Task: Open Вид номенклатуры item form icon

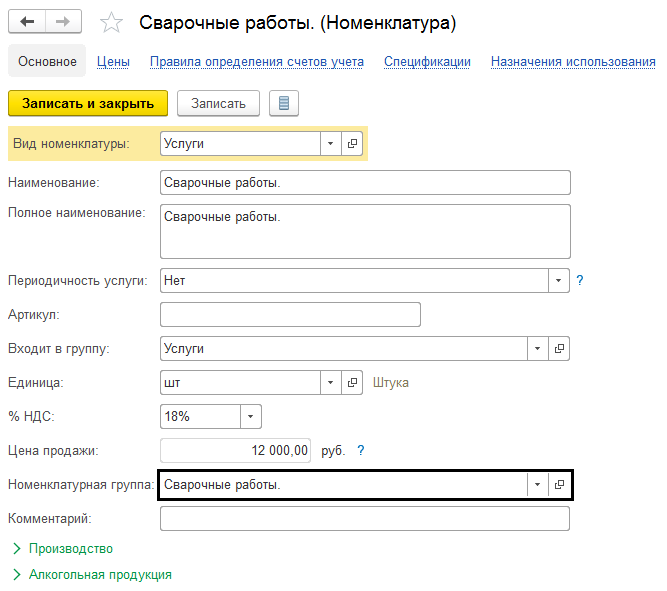Action: pos(352,144)
